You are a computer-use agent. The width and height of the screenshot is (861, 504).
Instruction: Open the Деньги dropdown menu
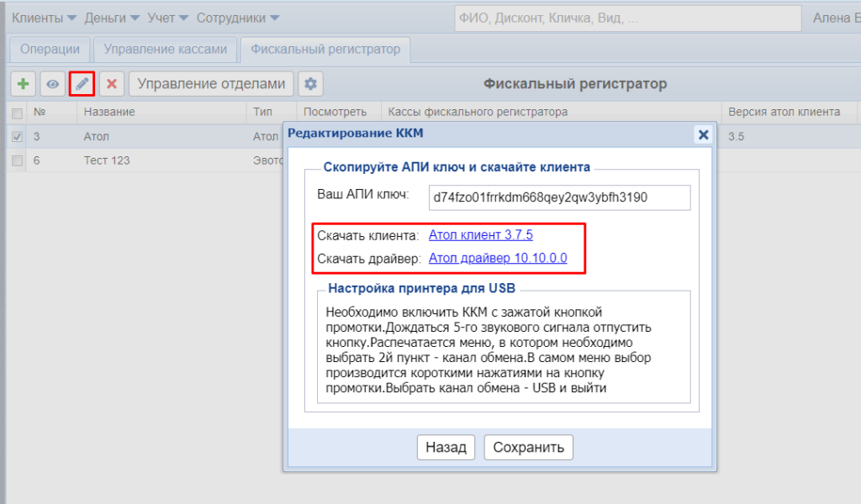(x=112, y=18)
